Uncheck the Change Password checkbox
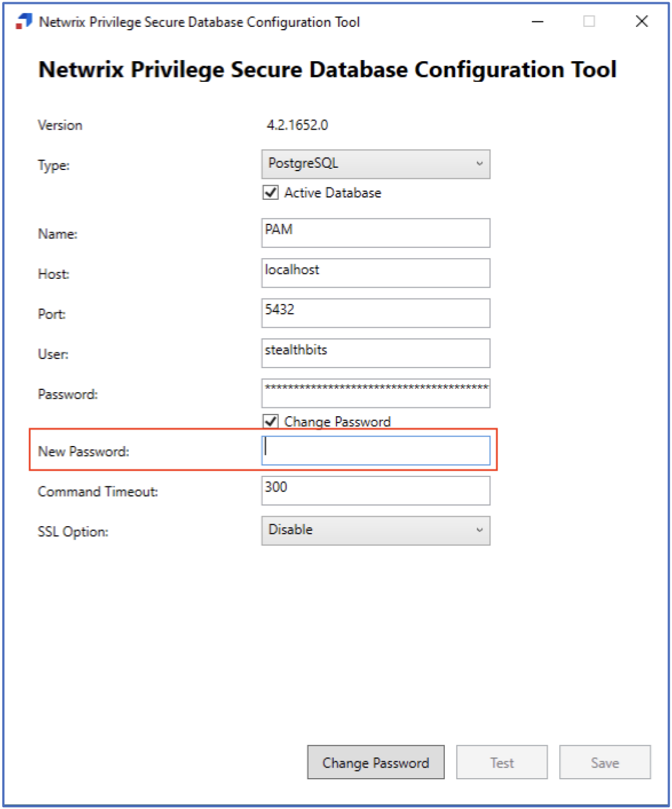Viewport: 672px width, 809px height. [271, 421]
